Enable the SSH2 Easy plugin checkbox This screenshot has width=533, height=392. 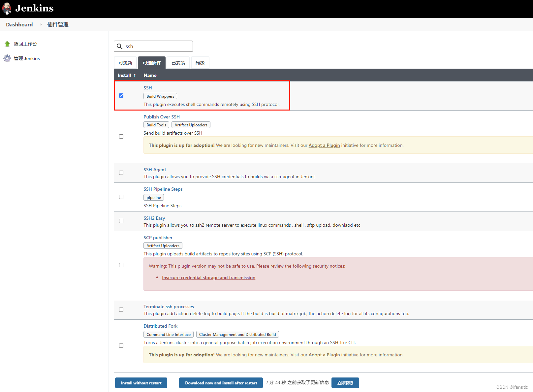121,221
